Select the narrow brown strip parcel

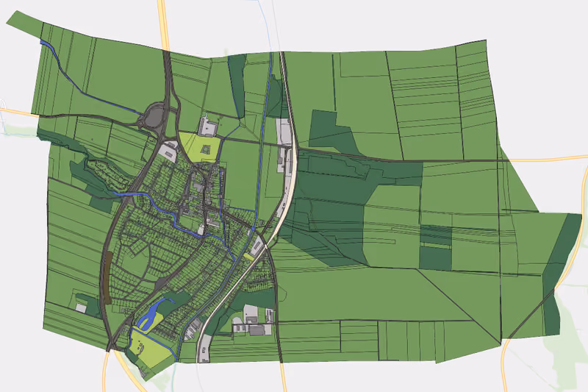[108, 277]
